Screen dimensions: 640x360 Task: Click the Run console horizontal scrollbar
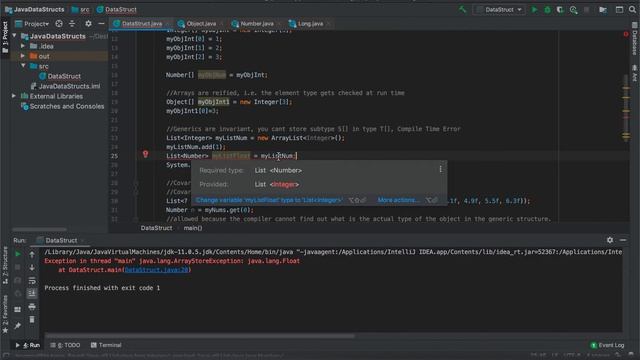[x=200, y=336]
